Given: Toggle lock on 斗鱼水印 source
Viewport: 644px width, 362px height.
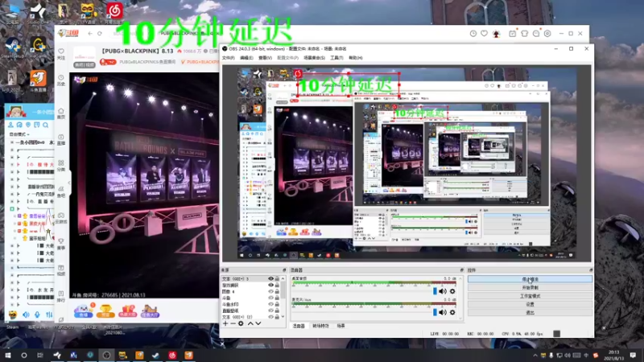Looking at the screenshot, I should [277, 304].
